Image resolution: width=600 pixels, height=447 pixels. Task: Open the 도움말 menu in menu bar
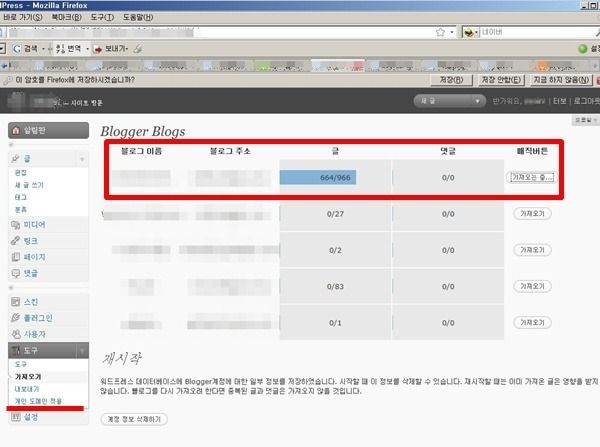[138, 17]
